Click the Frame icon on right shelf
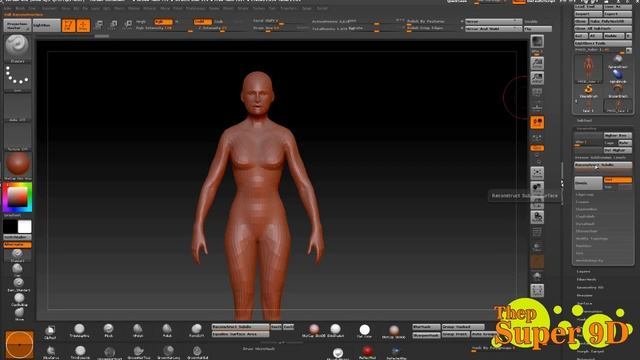The height and width of the screenshot is (360, 640). click(537, 173)
